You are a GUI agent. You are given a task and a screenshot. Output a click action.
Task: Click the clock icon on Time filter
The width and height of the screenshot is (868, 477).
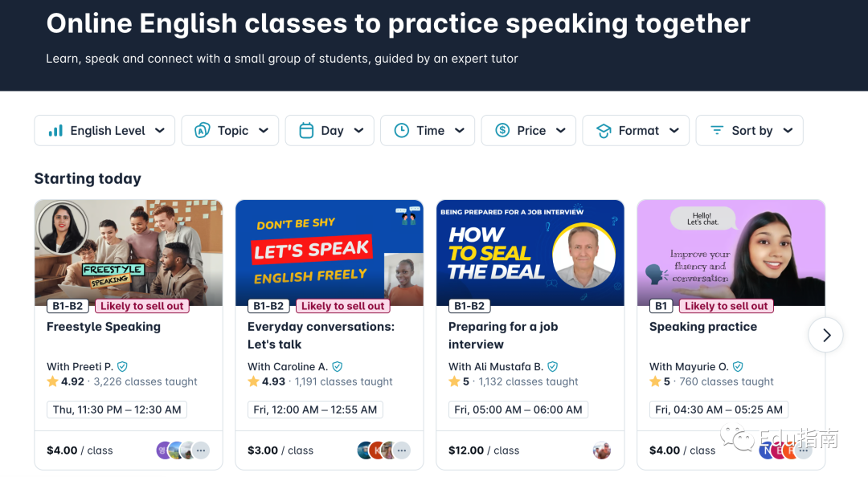(x=402, y=131)
